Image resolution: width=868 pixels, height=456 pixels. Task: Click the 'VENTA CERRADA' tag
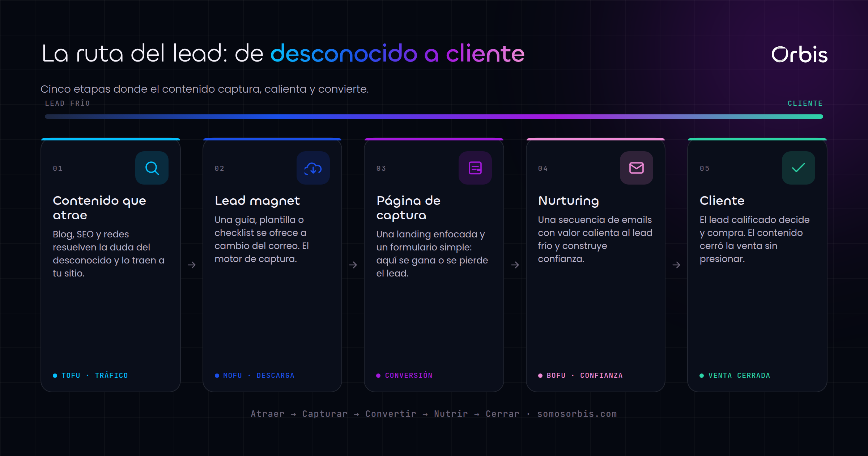point(739,376)
